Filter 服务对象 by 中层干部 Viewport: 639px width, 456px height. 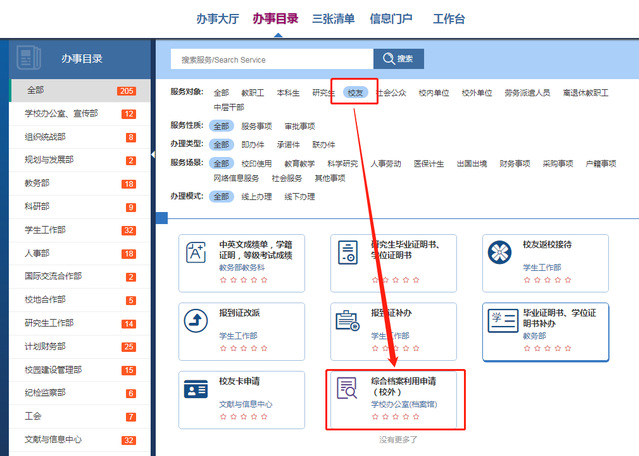tap(229, 107)
